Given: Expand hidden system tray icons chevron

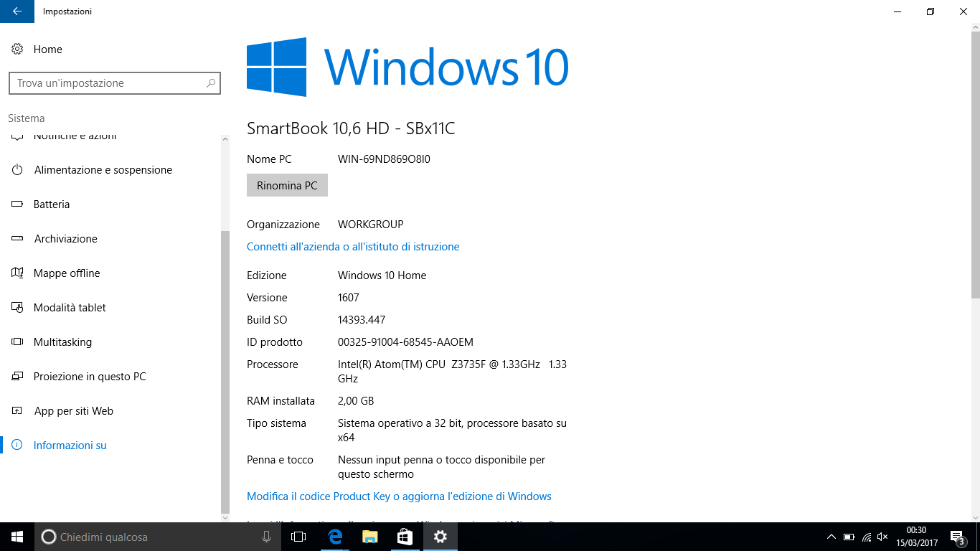Looking at the screenshot, I should coord(831,537).
